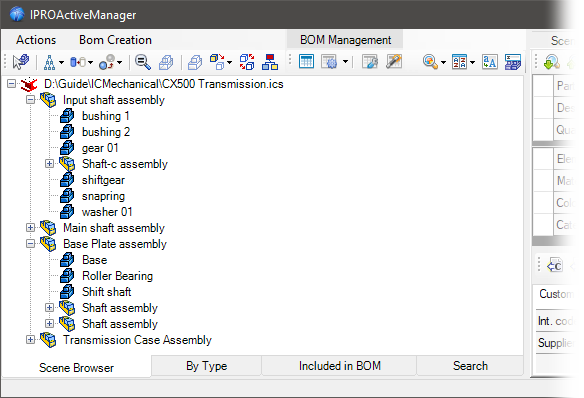Click the blue table grid icon
This screenshot has width=584, height=398.
[x=306, y=61]
